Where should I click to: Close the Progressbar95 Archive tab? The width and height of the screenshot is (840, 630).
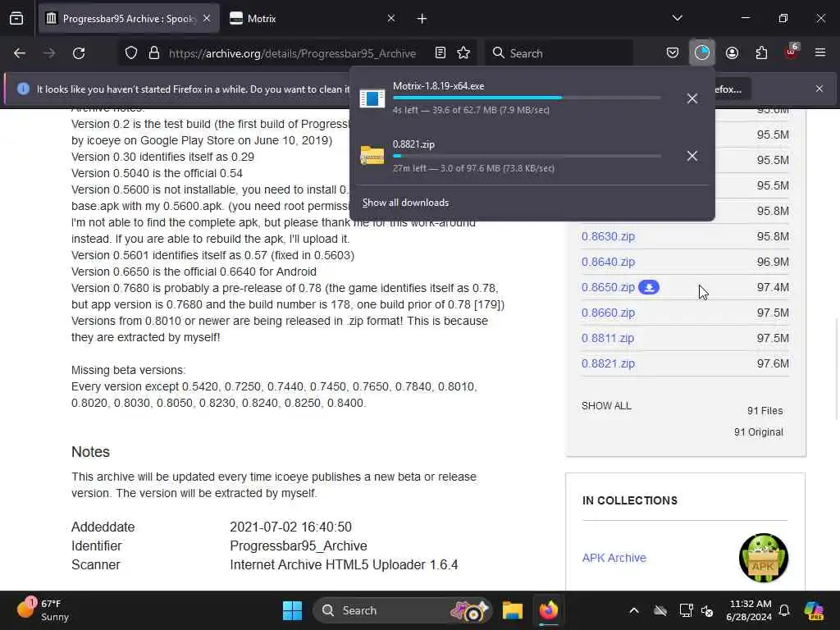(207, 19)
